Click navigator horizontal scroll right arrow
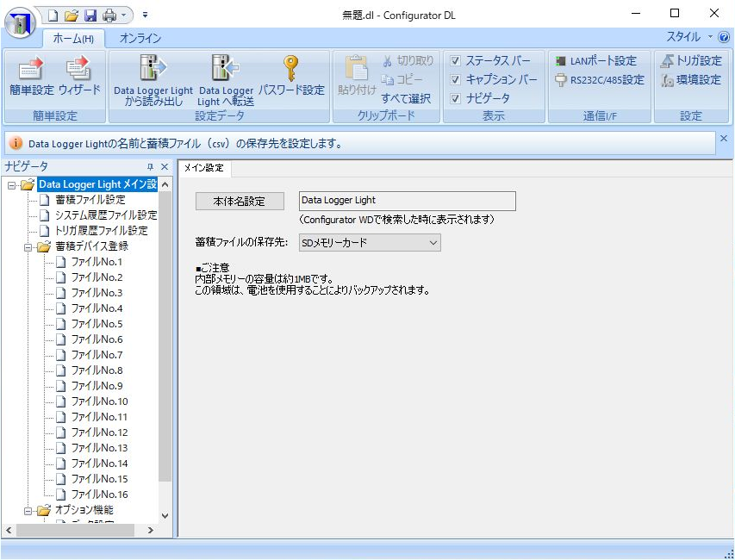735x560 pixels. (151, 531)
